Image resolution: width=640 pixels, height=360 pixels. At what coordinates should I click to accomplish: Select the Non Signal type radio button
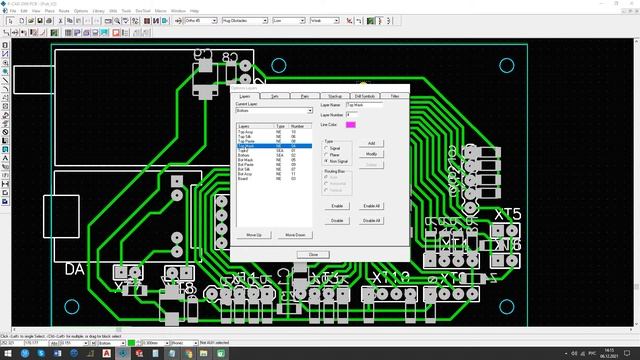click(x=326, y=161)
